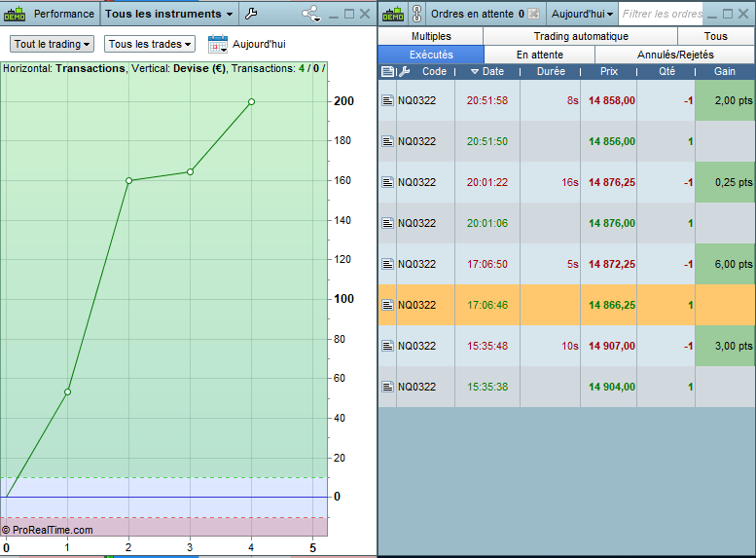Viewport: 756px width, 558px height.
Task: Click DEMO icon in orders window
Action: (x=393, y=14)
